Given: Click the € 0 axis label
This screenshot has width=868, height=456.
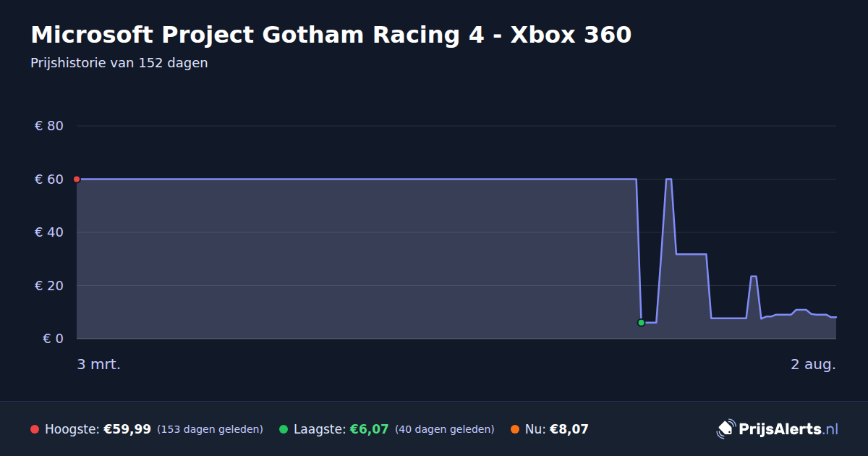Looking at the screenshot, I should pos(54,338).
